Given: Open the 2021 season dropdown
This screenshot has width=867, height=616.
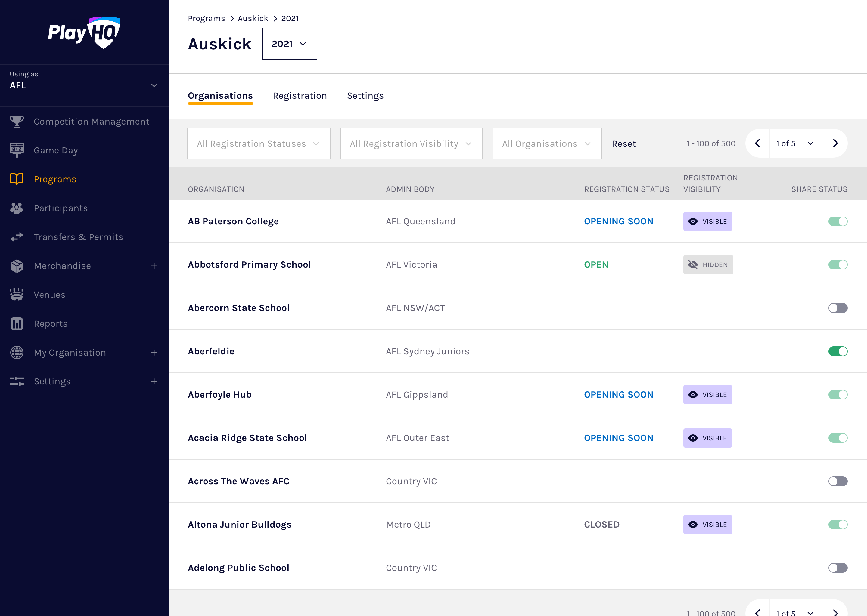Looking at the screenshot, I should [x=289, y=44].
